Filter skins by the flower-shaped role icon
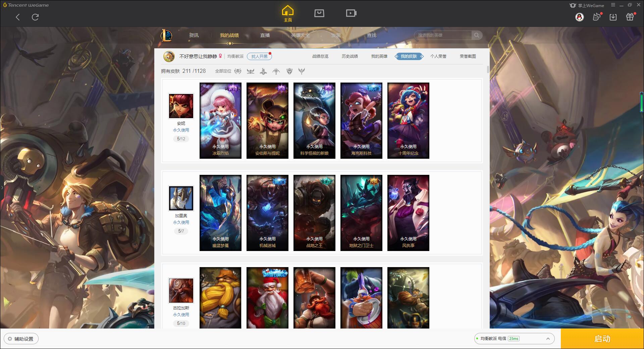Screen dimensions: 644x349 263,71
